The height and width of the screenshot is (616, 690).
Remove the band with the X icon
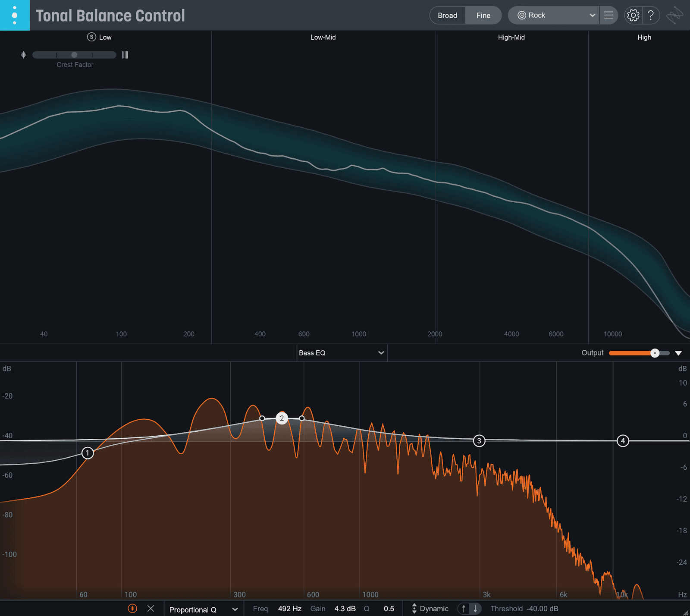coord(151,609)
